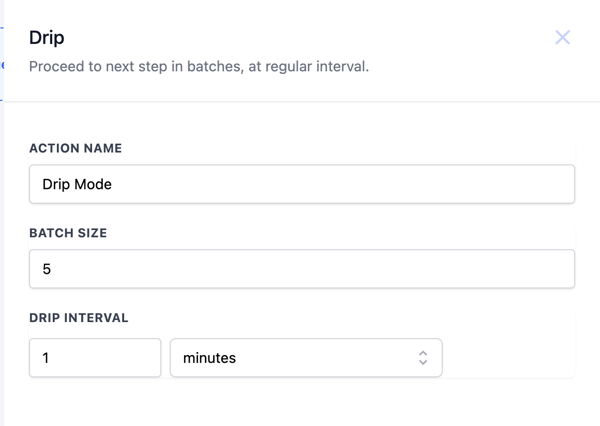The width and height of the screenshot is (600, 426).
Task: Click the empty right end of the Action Name field
Action: (500, 184)
